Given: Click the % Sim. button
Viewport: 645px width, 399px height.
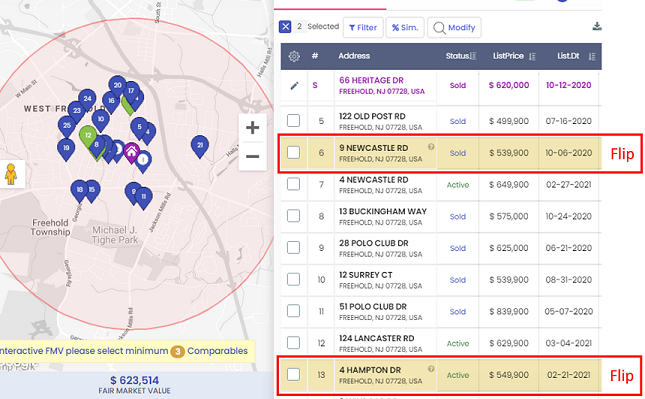Looking at the screenshot, I should click(x=405, y=28).
